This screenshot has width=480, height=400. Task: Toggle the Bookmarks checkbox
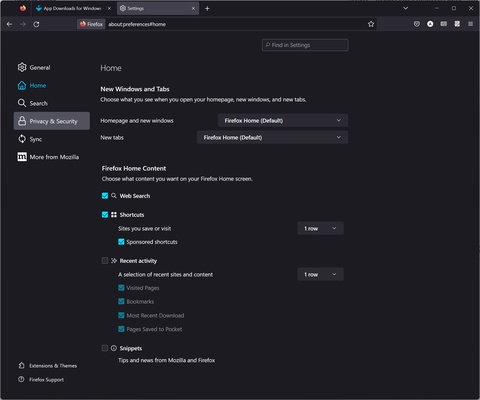[121, 301]
